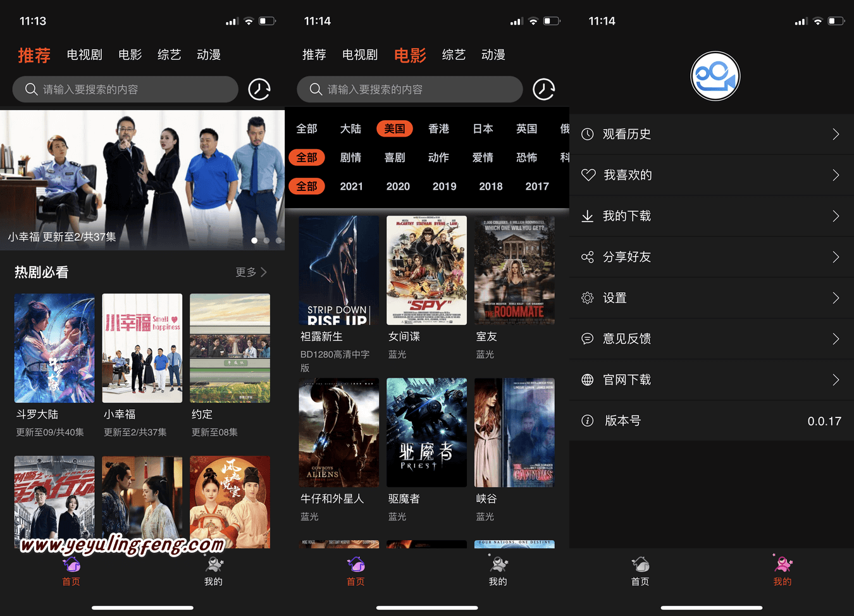The width and height of the screenshot is (854, 616).
Task: Select 香港 region filter
Action: coord(438,128)
